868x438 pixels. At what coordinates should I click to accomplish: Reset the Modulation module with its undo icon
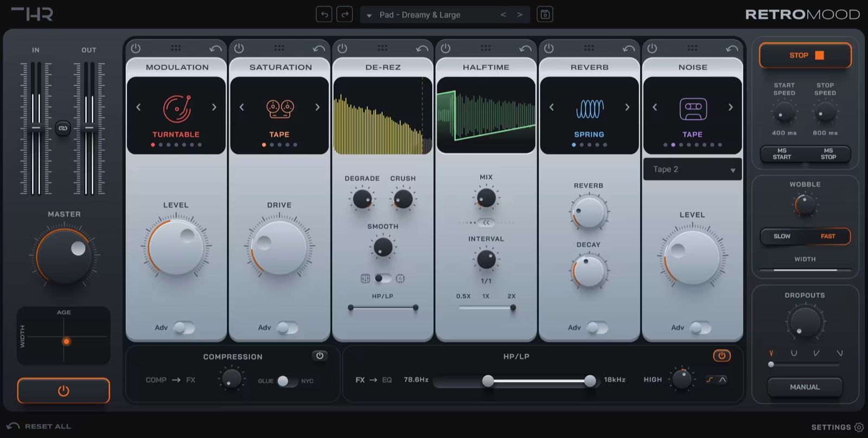(x=215, y=49)
